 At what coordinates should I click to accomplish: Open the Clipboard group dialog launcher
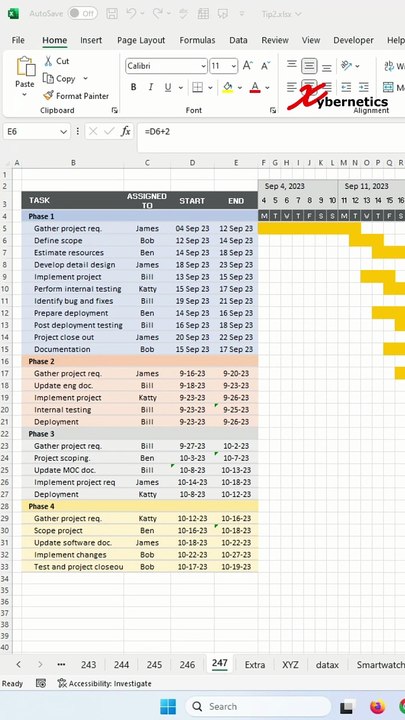tap(114, 110)
